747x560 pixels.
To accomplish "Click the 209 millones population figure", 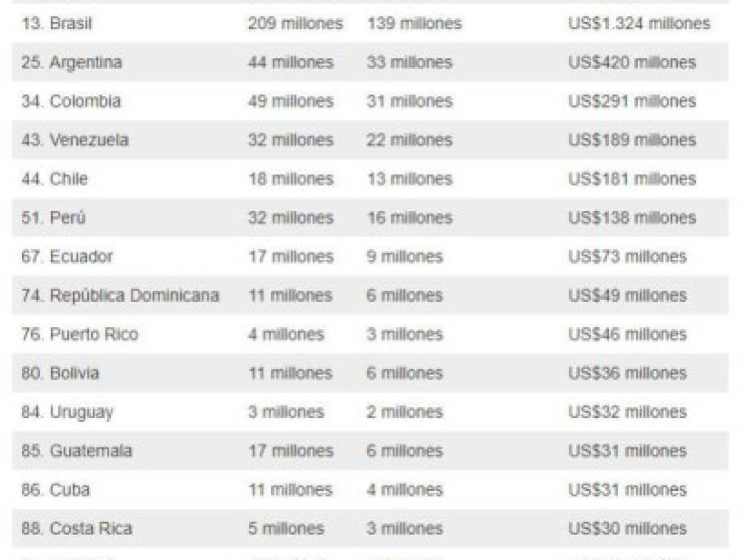I will 296,24.
